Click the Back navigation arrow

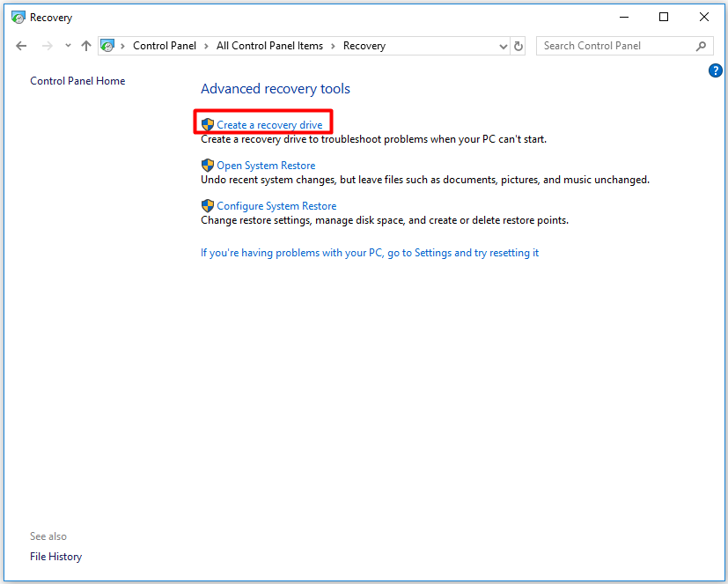point(22,46)
